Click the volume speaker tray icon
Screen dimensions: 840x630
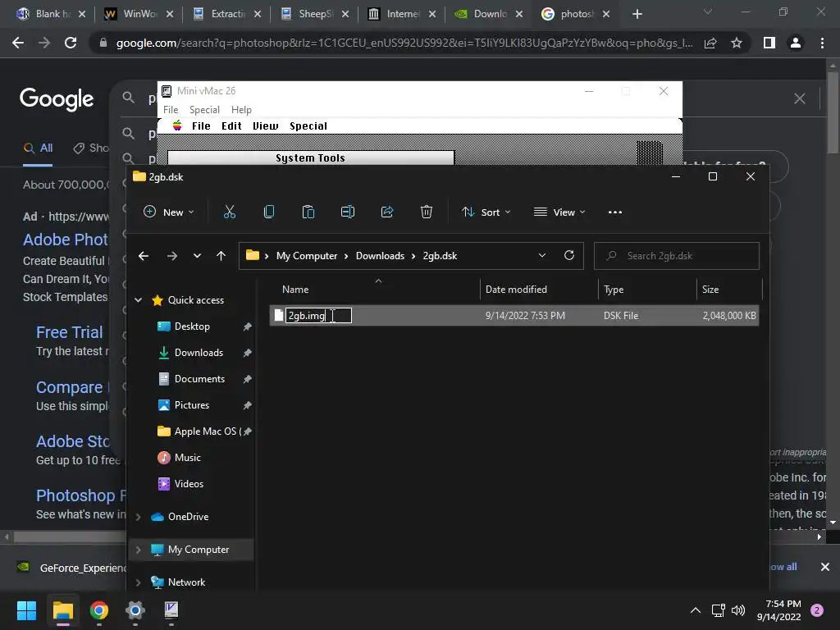tap(738, 610)
